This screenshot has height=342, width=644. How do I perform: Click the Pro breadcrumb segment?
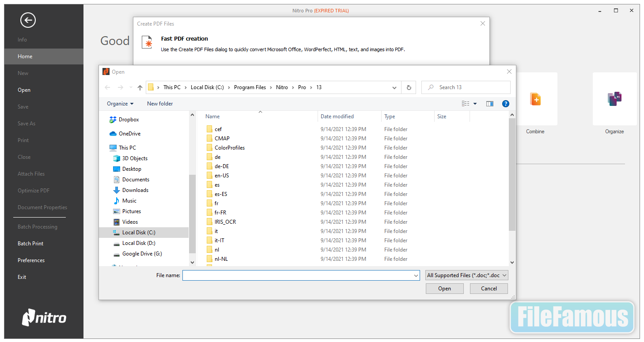click(302, 87)
